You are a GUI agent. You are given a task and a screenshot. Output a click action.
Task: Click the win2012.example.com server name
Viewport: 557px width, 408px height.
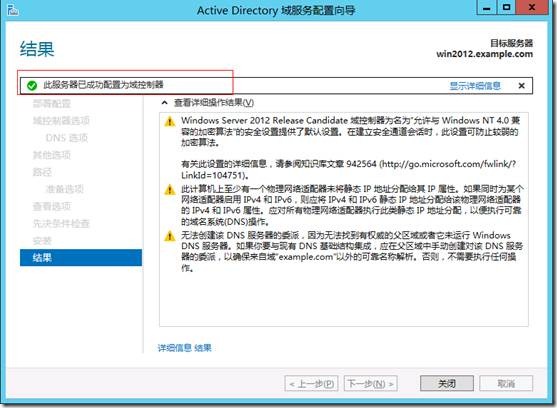485,54
